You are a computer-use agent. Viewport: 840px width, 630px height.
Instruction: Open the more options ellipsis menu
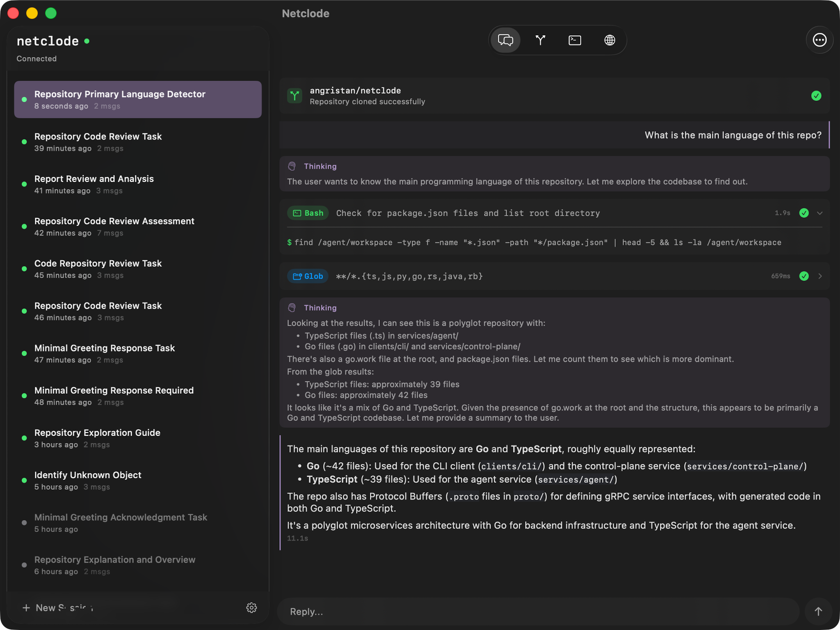point(819,40)
